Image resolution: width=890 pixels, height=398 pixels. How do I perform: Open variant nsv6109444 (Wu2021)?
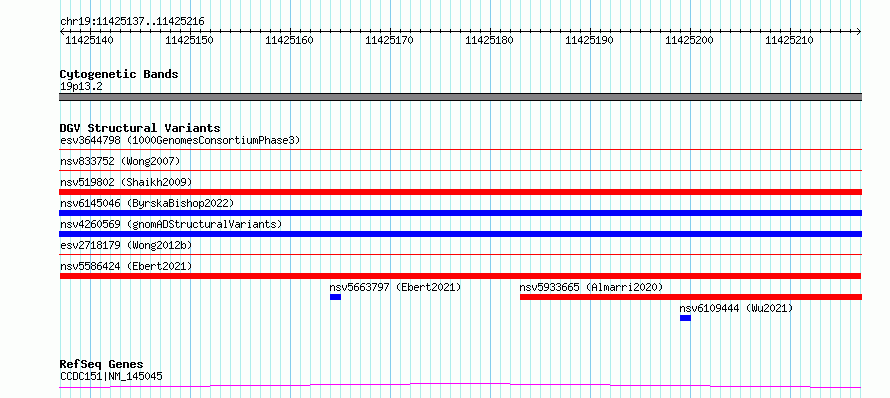pyautogui.click(x=736, y=308)
